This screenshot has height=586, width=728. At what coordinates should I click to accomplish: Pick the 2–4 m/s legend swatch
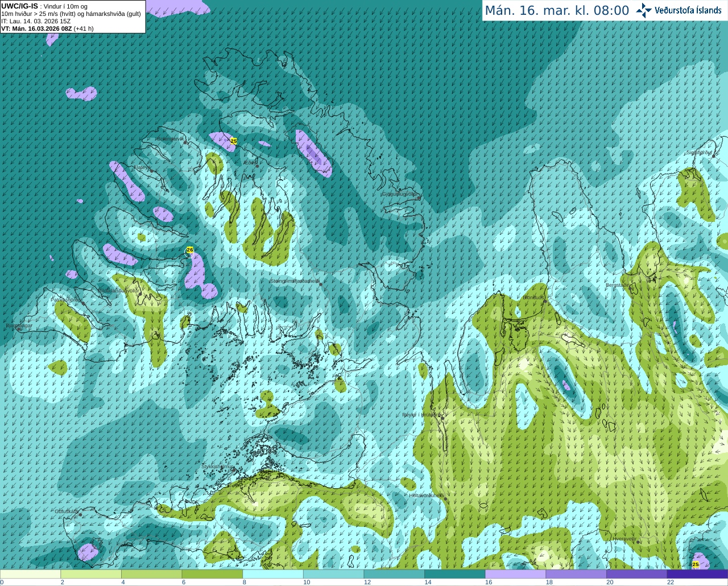coord(91,574)
